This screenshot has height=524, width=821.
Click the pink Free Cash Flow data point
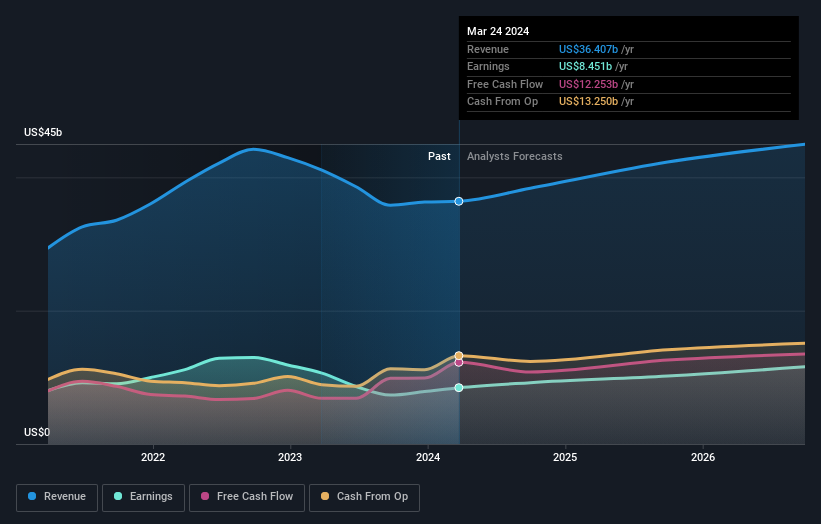click(459, 363)
